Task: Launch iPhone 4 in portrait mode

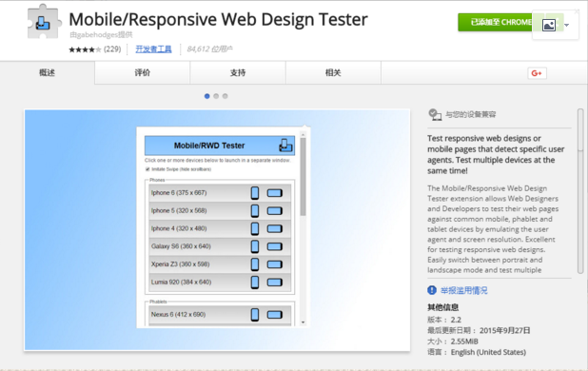Action: pyautogui.click(x=255, y=228)
